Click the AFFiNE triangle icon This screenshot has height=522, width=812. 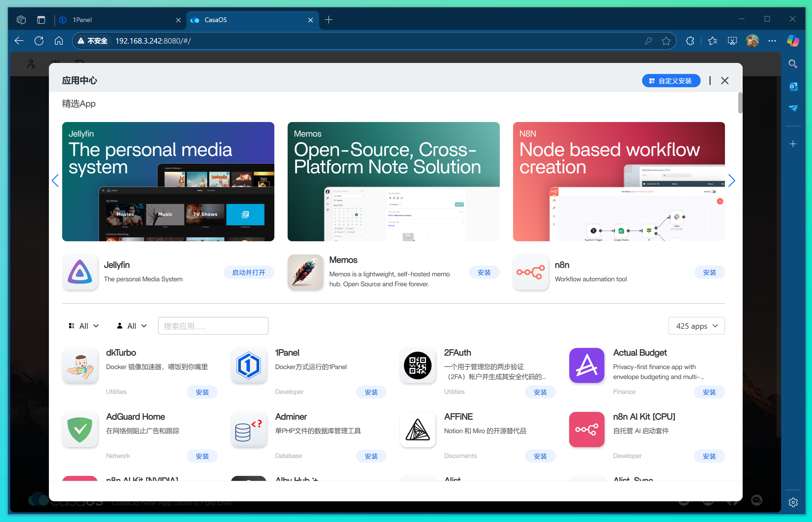pyautogui.click(x=417, y=430)
